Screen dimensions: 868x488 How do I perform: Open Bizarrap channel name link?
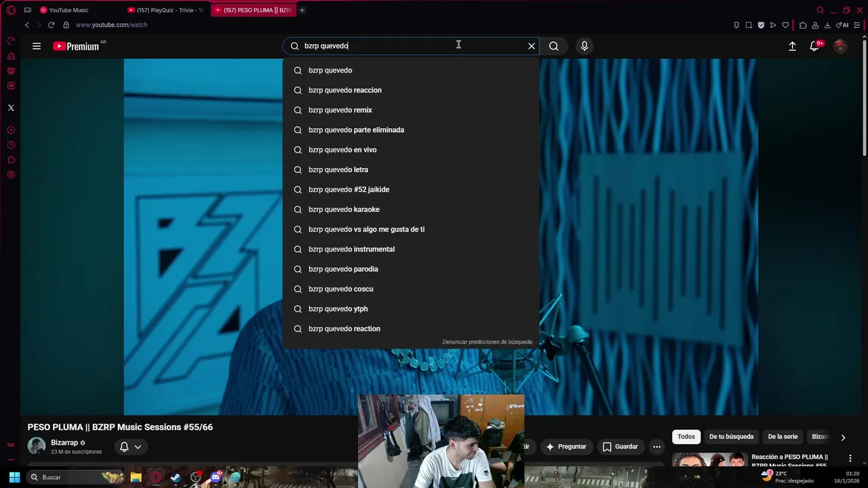64,443
